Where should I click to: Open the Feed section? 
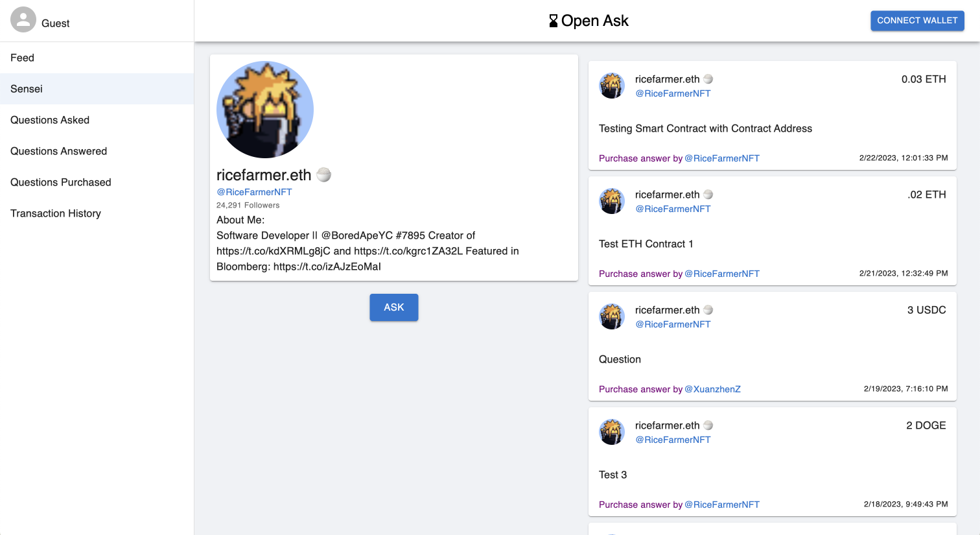click(22, 58)
